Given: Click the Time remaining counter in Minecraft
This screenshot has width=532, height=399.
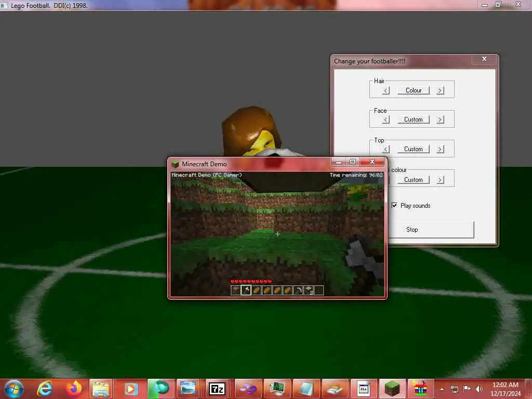Looking at the screenshot, I should click(x=356, y=175).
